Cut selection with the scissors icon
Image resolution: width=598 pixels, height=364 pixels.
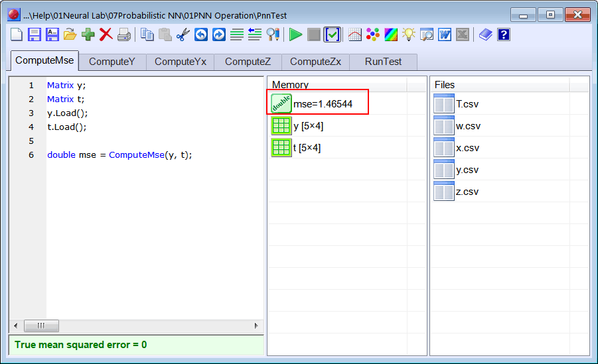coord(183,34)
